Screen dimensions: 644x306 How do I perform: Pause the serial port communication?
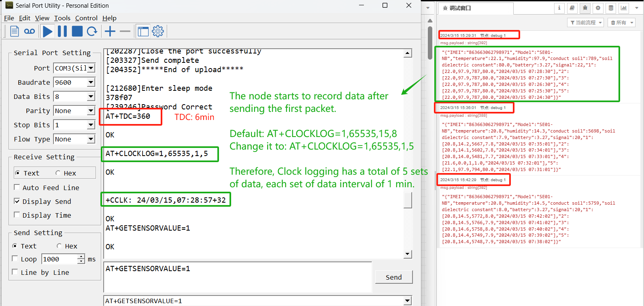pyautogui.click(x=62, y=31)
